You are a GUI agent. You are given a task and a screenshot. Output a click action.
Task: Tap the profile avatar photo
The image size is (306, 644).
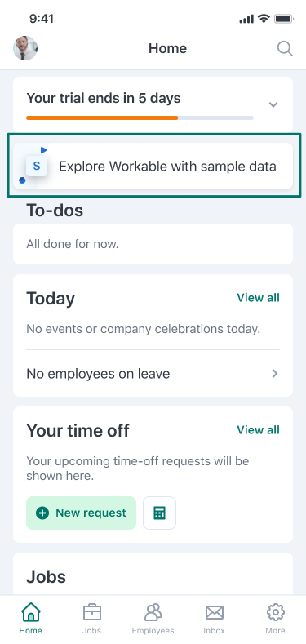pyautogui.click(x=25, y=48)
